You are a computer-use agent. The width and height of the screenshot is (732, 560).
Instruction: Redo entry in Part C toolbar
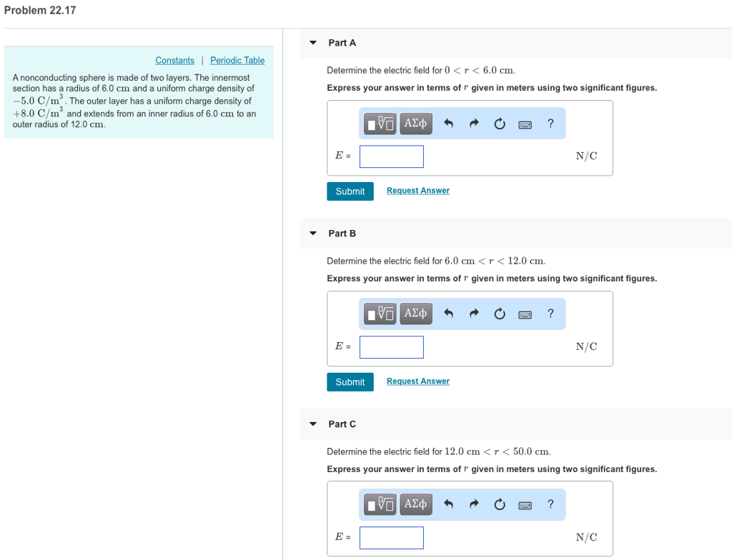coord(474,504)
